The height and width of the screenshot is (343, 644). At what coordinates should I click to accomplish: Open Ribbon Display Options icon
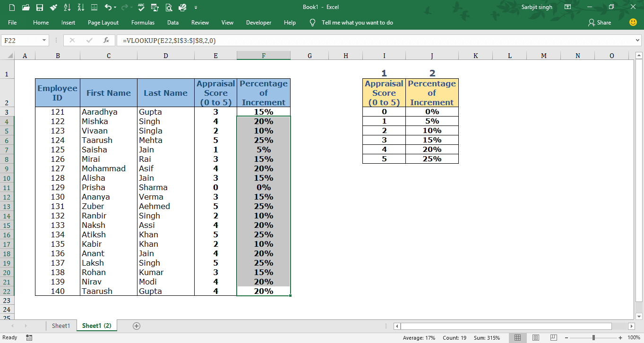[x=567, y=7]
